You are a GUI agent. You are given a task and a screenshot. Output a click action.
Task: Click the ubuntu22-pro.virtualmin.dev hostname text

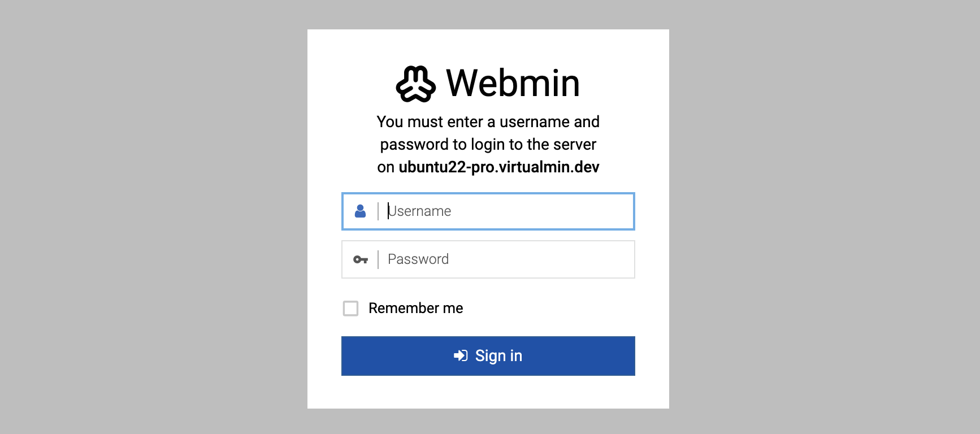(499, 167)
